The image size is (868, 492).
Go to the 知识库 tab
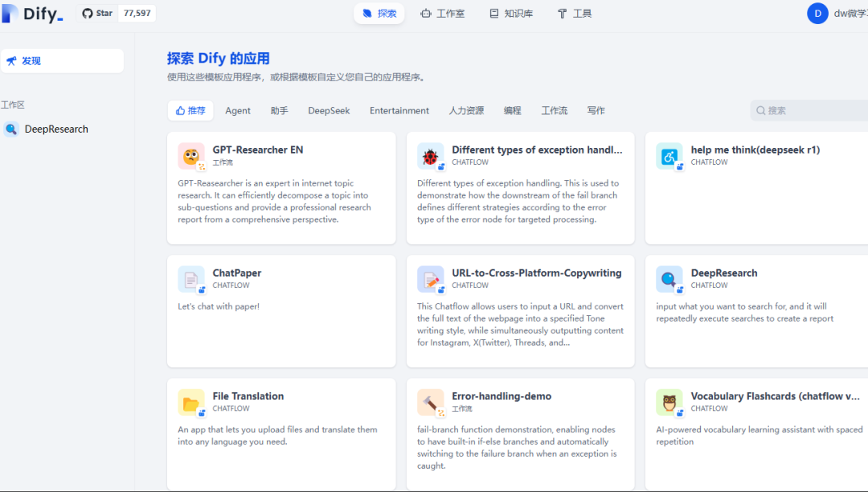[511, 14]
